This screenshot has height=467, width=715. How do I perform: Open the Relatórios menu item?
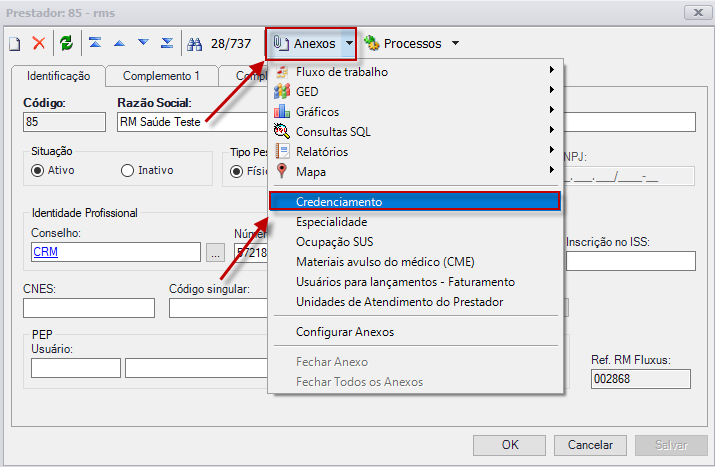(415, 152)
